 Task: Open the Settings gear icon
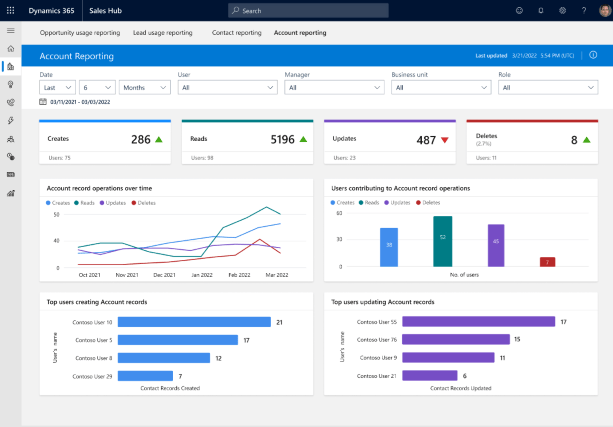pos(562,10)
